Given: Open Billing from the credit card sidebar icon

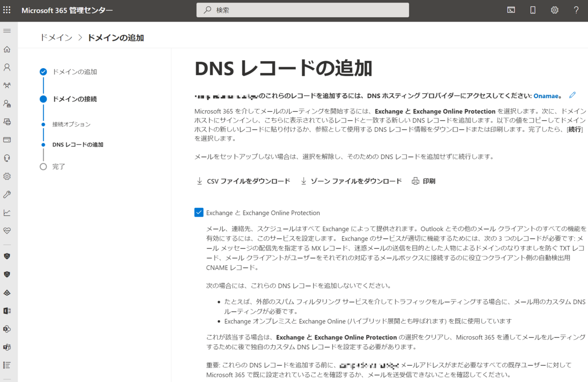Looking at the screenshot, I should (7, 140).
